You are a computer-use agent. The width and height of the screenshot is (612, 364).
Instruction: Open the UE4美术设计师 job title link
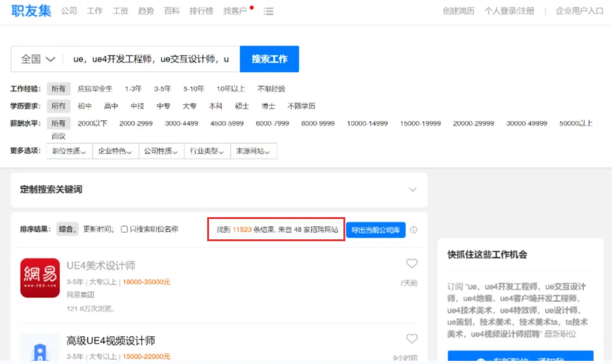[101, 265]
